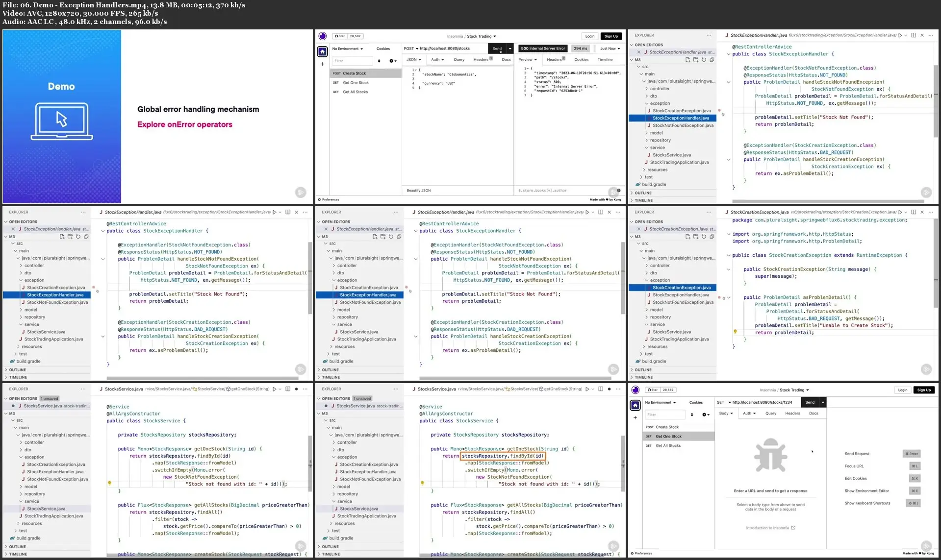Open more actions ellipsis in StockCreationException editor
The image size is (941, 560).
coord(931,212)
